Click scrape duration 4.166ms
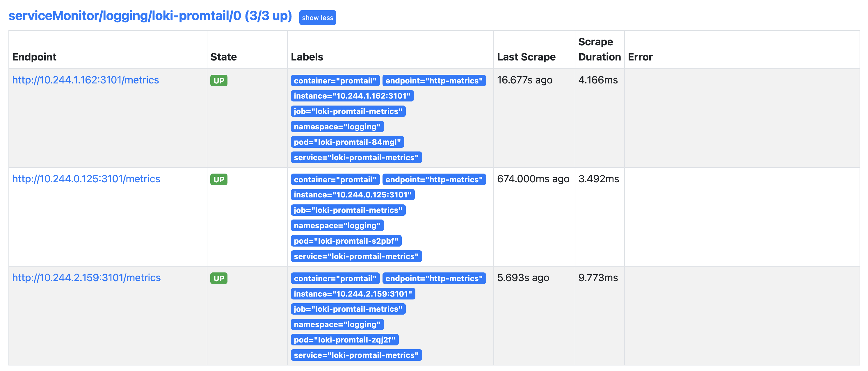This screenshot has width=868, height=371. pos(598,80)
